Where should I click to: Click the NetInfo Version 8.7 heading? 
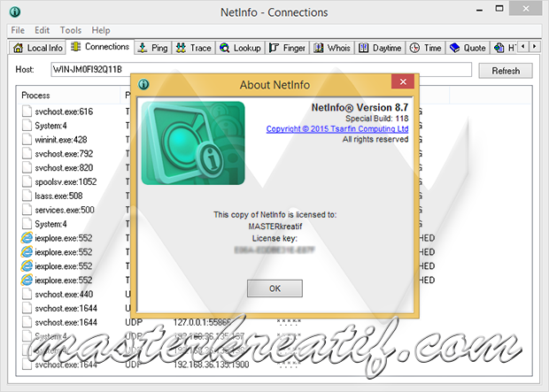[360, 107]
